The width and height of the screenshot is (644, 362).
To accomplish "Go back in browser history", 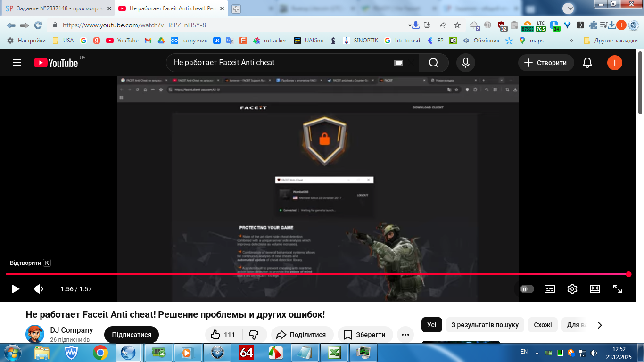I will coord(11,25).
